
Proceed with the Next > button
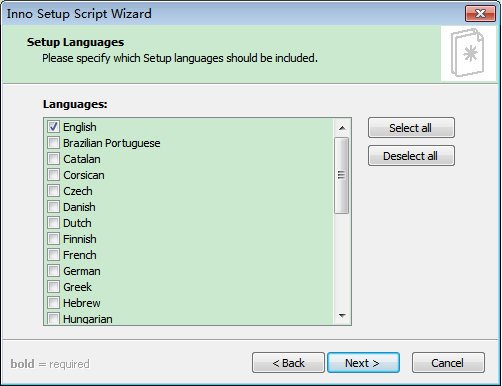tap(363, 363)
